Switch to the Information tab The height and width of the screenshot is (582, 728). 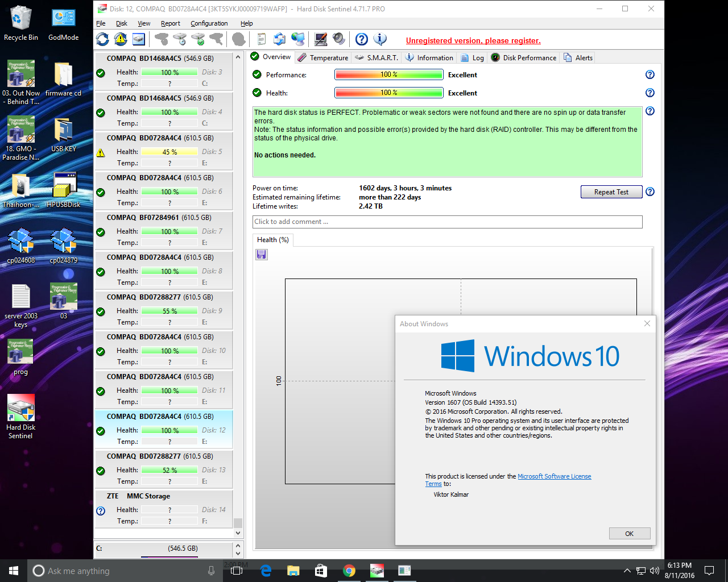click(429, 57)
